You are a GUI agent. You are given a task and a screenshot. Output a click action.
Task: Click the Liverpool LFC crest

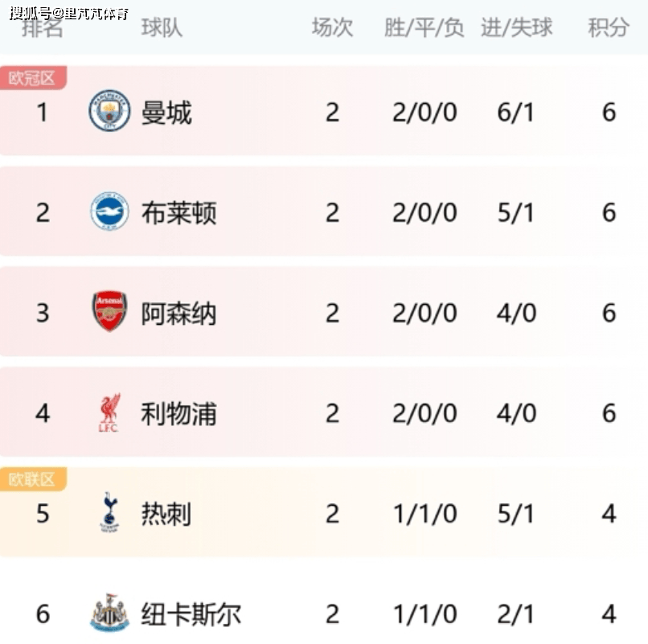tap(109, 412)
